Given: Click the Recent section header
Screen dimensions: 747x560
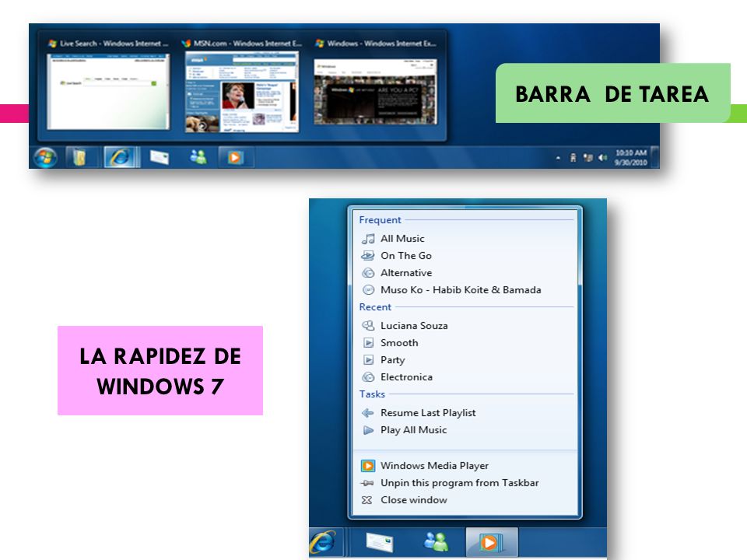Looking at the screenshot, I should coord(375,307).
